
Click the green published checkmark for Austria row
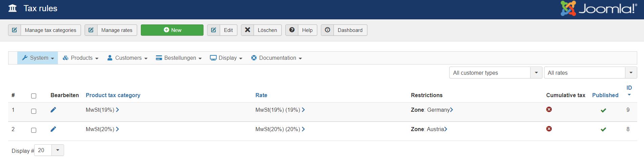point(603,129)
